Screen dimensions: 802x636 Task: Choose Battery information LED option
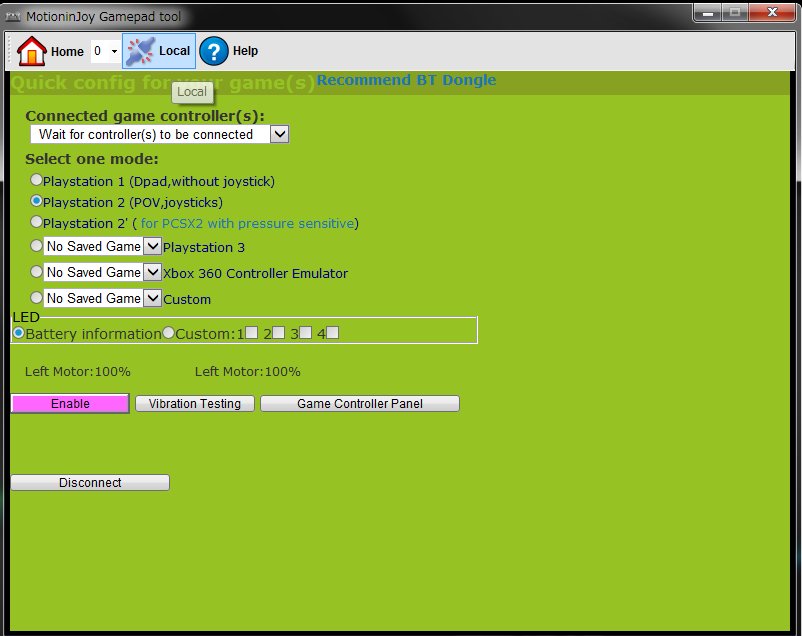pyautogui.click(x=19, y=333)
